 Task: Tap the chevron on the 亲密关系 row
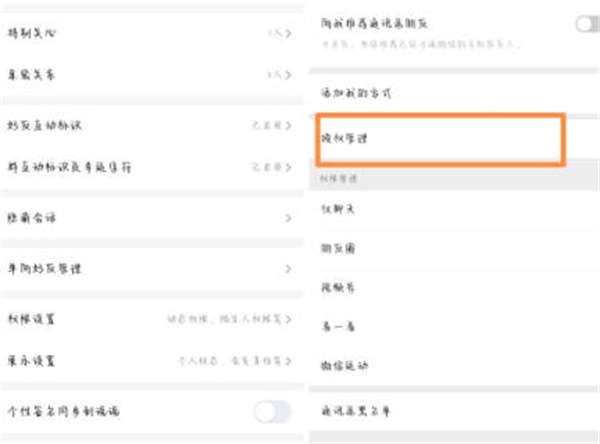point(289,75)
